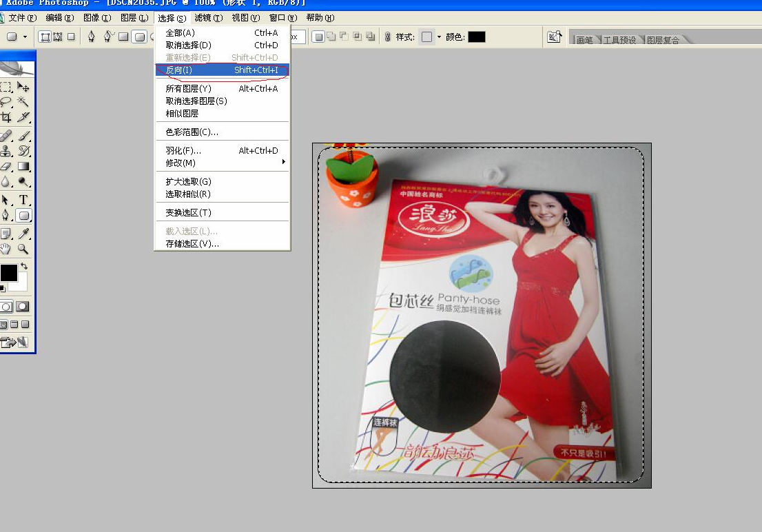
Task: Switch to Standard Screen mode
Action: 3,325
